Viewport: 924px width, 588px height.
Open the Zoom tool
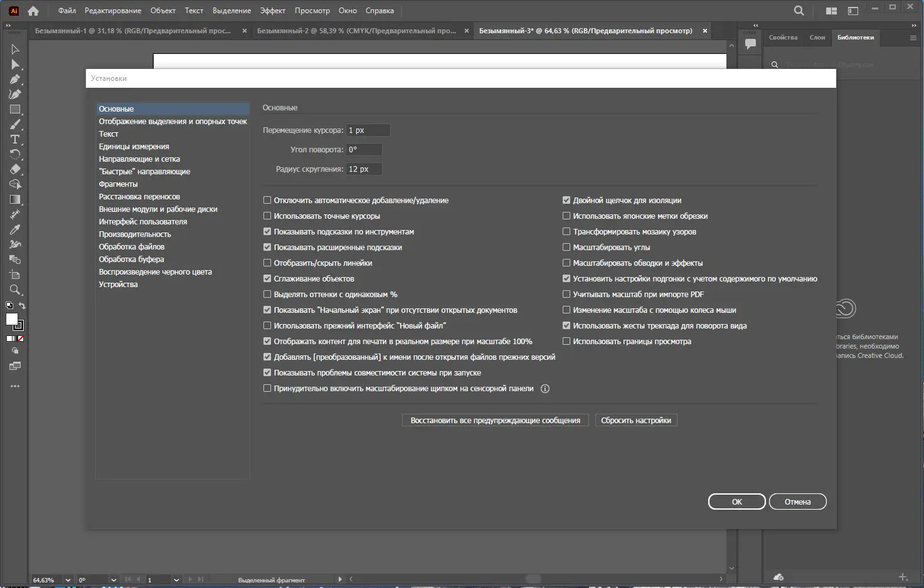coord(15,290)
